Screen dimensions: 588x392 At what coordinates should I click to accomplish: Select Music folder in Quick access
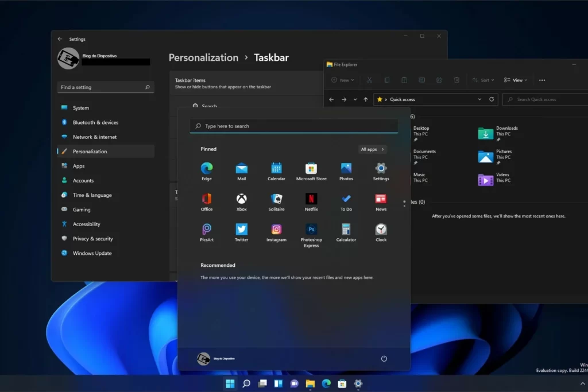pyautogui.click(x=420, y=178)
